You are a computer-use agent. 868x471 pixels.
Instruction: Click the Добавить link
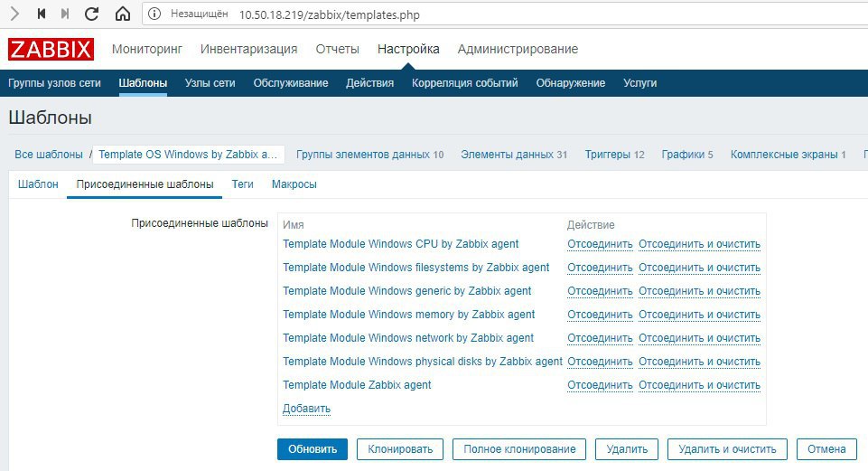point(307,409)
